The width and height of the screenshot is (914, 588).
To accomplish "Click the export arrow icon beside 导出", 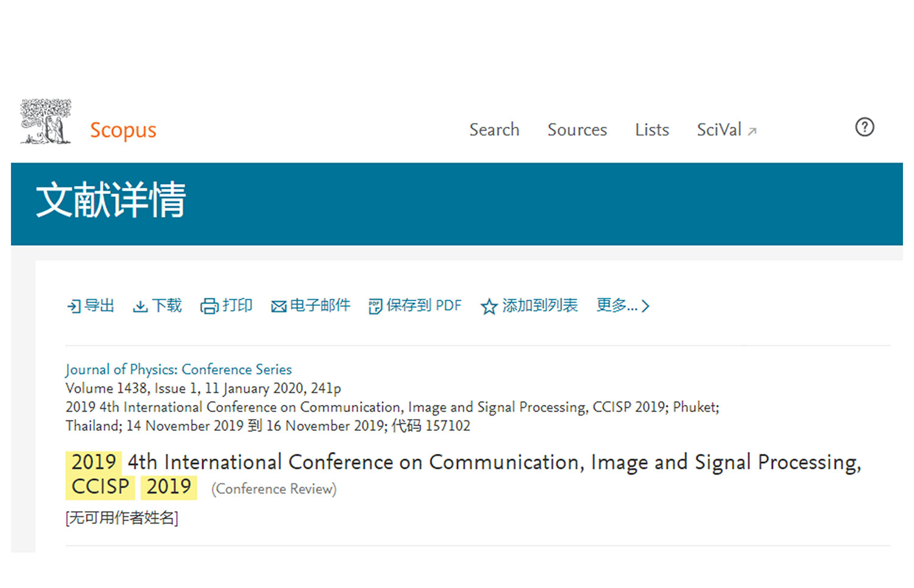I will pyautogui.click(x=74, y=306).
